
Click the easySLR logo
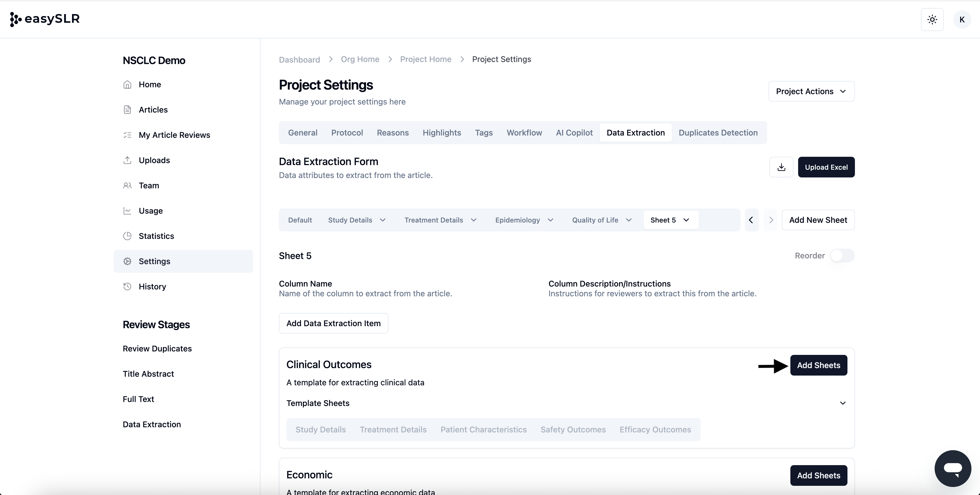(x=44, y=19)
